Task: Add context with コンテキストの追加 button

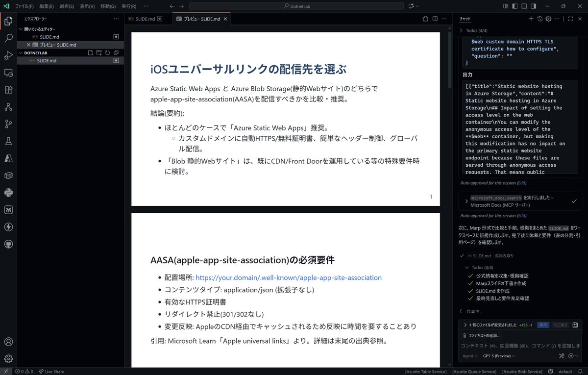Action: pyautogui.click(x=480, y=336)
